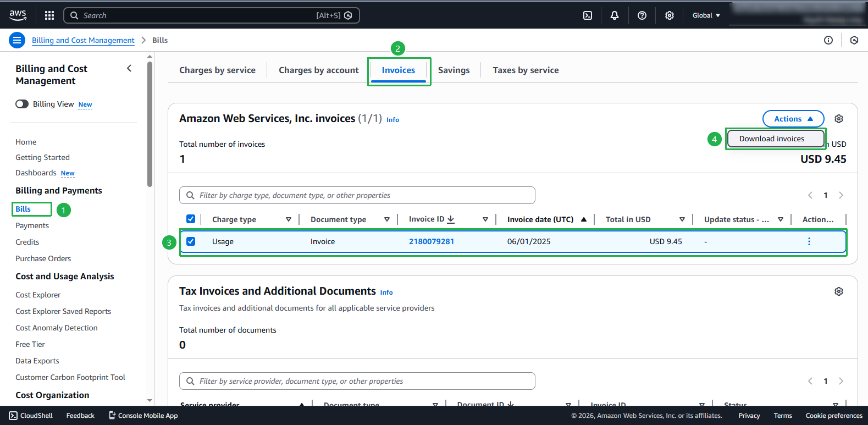Click the sidebar vertical scrollbar thumb
The height and width of the screenshot is (425, 868).
150,124
